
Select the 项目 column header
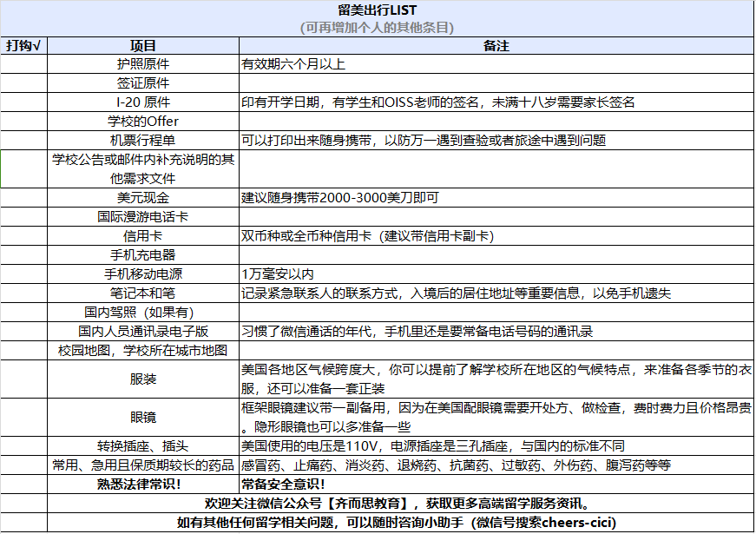pos(143,46)
